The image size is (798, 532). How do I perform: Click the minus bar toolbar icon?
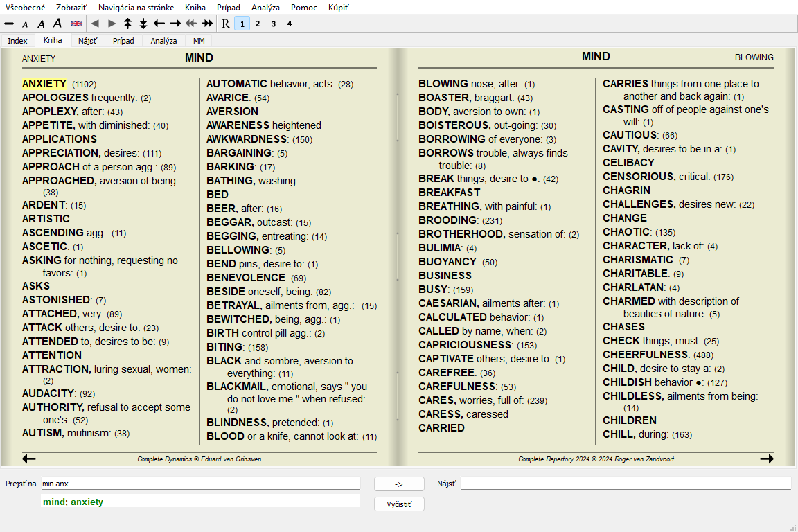(9, 24)
